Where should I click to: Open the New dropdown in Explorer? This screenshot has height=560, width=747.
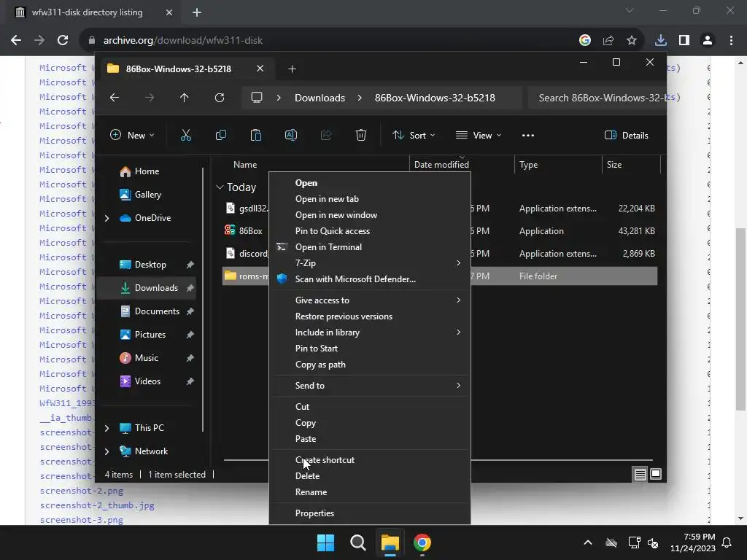[132, 135]
